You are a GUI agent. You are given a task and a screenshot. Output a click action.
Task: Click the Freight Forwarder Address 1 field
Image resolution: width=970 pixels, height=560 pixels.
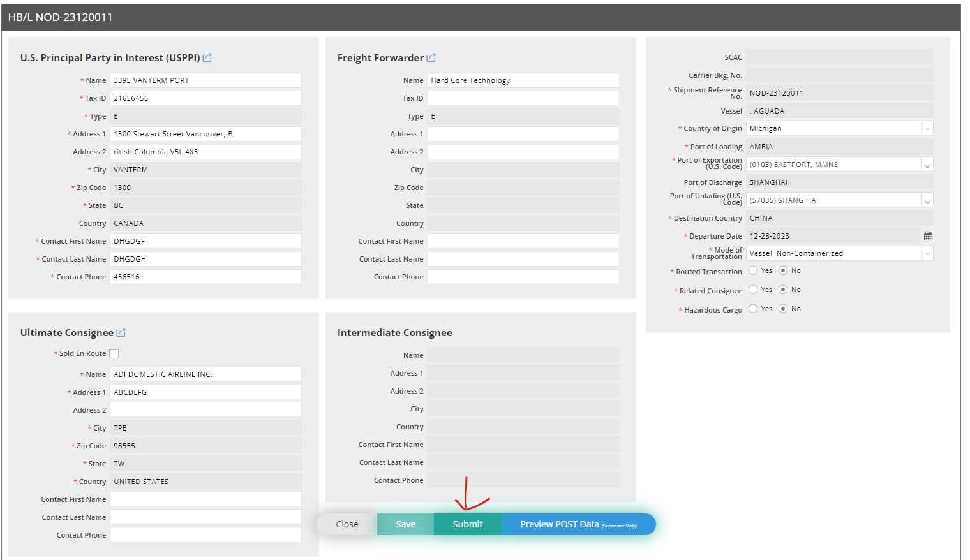point(523,133)
